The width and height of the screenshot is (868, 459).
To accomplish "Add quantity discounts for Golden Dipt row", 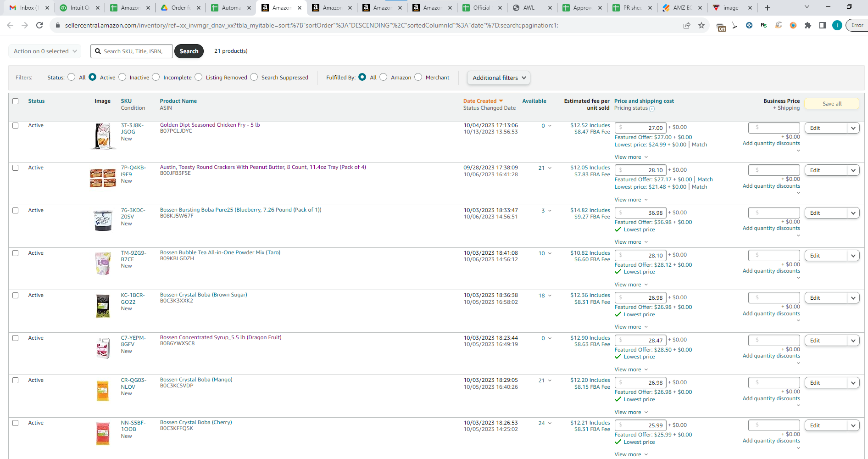I will click(771, 143).
